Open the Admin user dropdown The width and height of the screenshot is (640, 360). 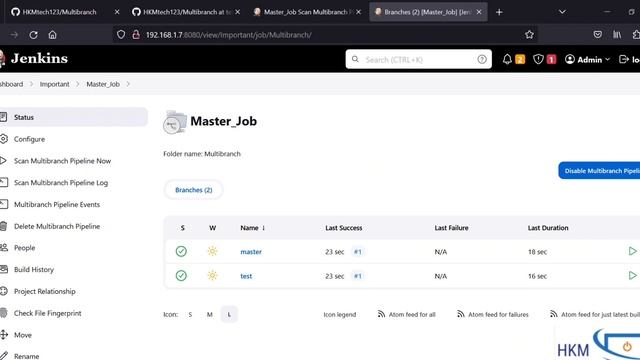click(587, 60)
